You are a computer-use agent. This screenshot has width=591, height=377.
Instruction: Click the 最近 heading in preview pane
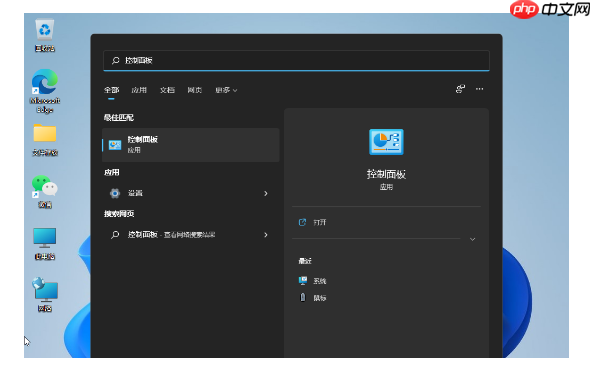pos(305,261)
